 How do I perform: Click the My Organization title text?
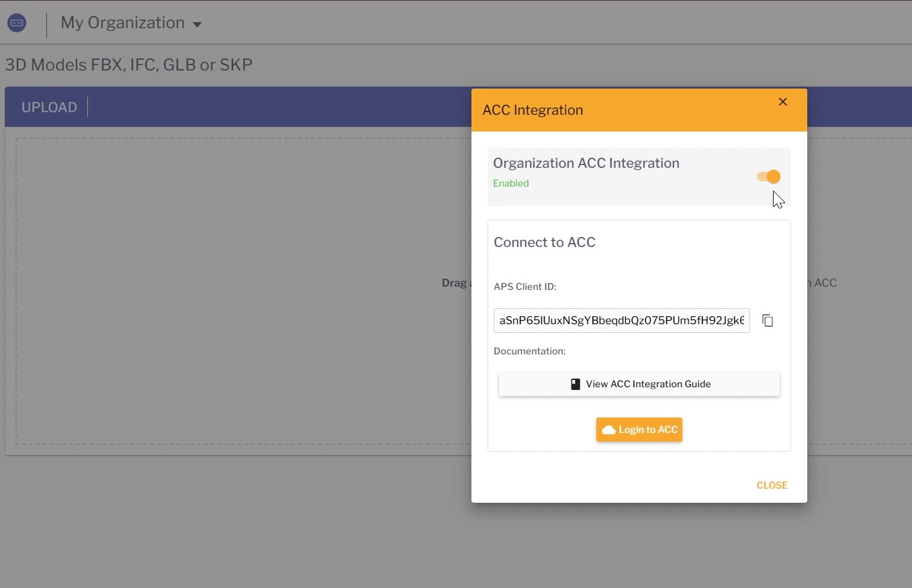pos(122,23)
